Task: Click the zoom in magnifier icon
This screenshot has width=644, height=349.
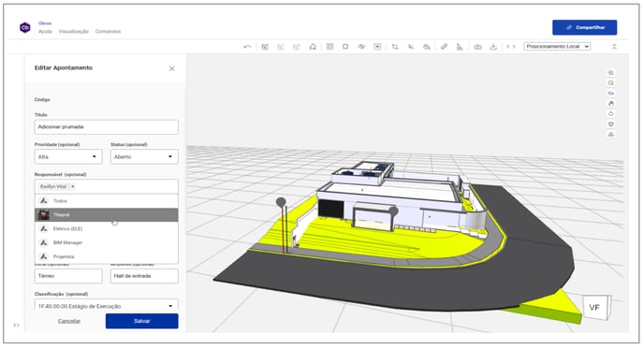Action: pyautogui.click(x=610, y=73)
